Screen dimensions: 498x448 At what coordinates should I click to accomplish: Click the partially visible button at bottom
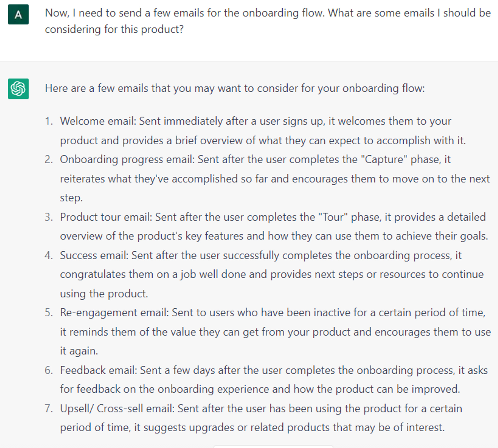[273, 447]
